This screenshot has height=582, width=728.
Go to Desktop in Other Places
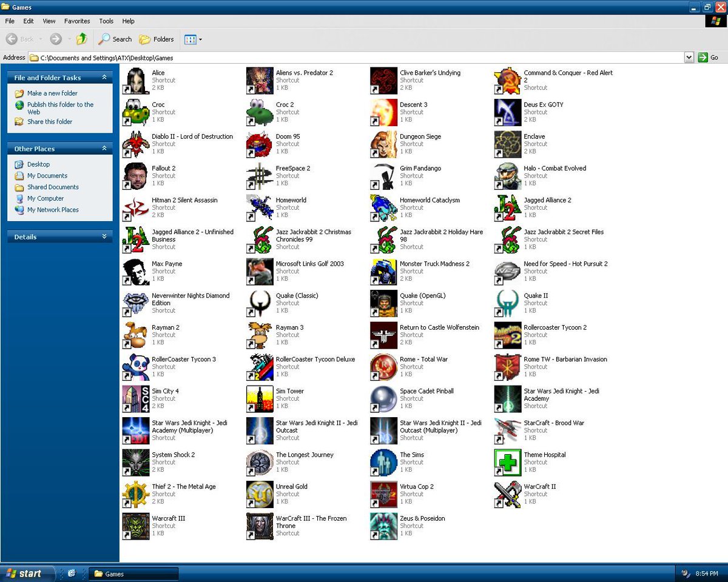38,164
